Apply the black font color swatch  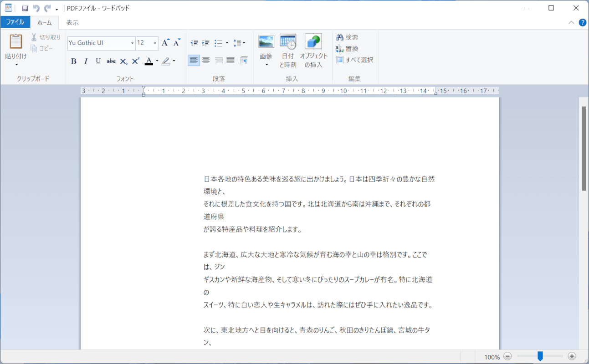pos(149,61)
